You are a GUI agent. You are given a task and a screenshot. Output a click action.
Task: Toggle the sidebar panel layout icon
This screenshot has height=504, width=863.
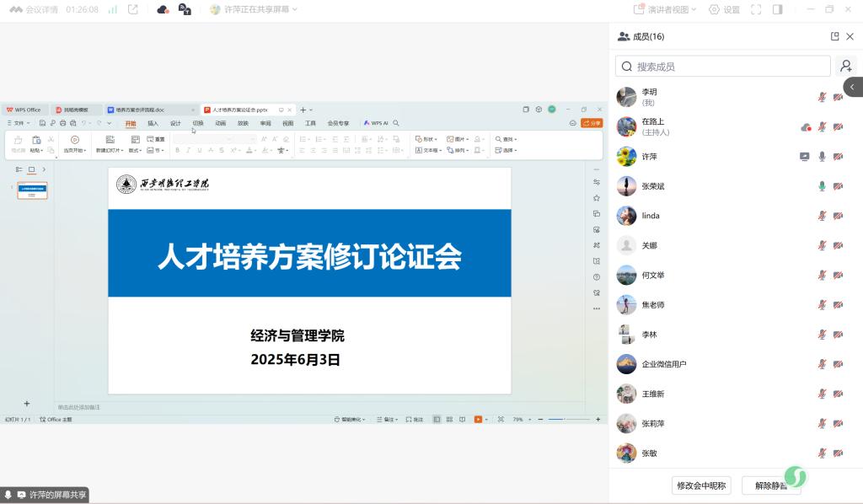coord(777,9)
